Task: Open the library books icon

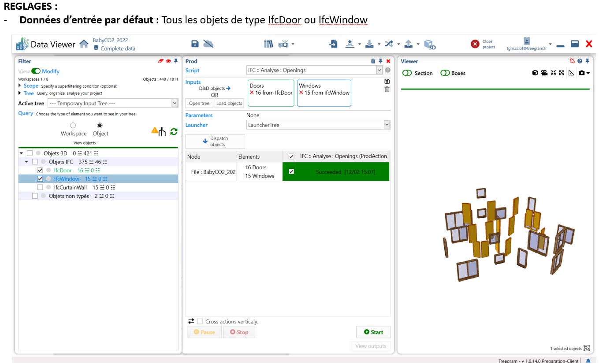Action: click(268, 44)
